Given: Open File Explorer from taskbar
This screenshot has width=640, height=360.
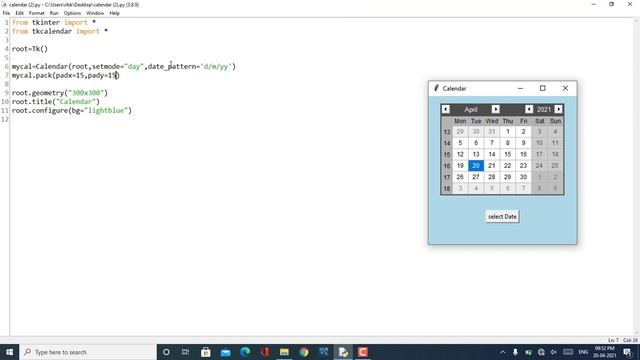Looking at the screenshot, I should click(x=284, y=352).
